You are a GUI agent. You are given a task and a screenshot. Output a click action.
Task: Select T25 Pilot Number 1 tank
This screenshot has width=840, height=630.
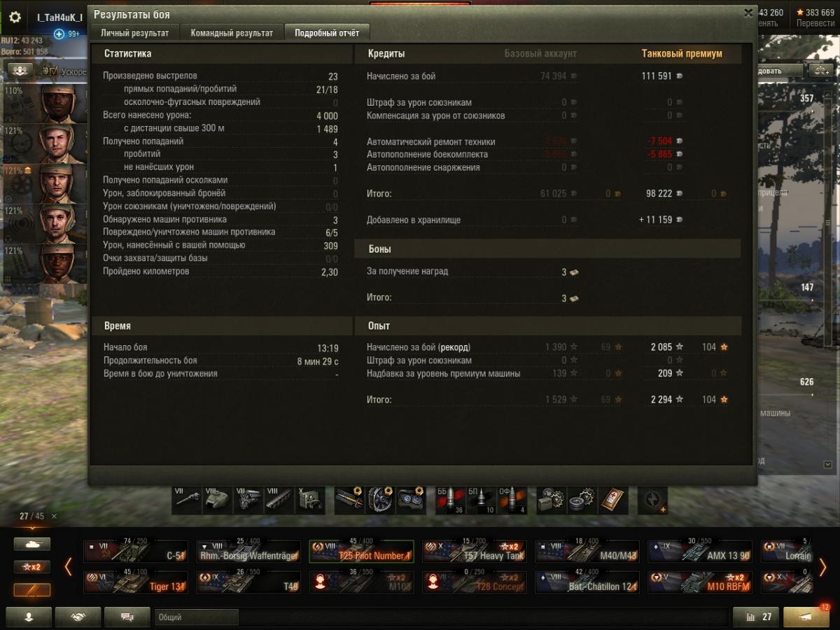click(x=361, y=551)
